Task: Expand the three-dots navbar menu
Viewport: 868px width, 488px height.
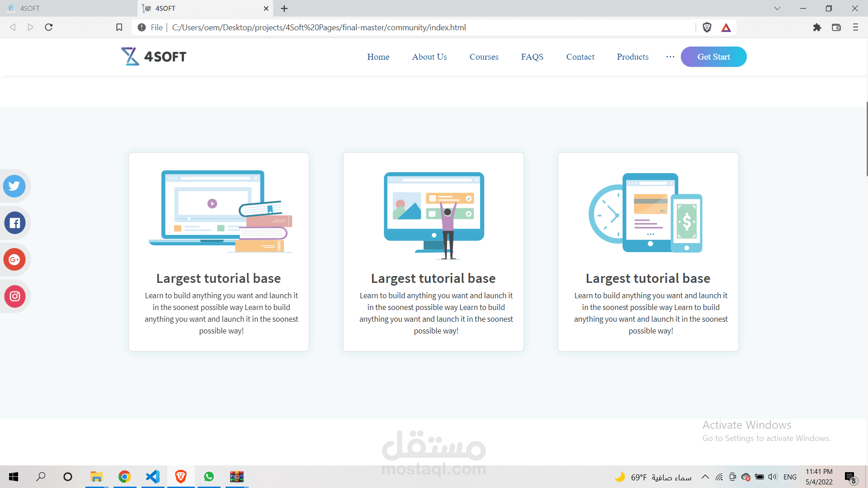Action: 670,57
